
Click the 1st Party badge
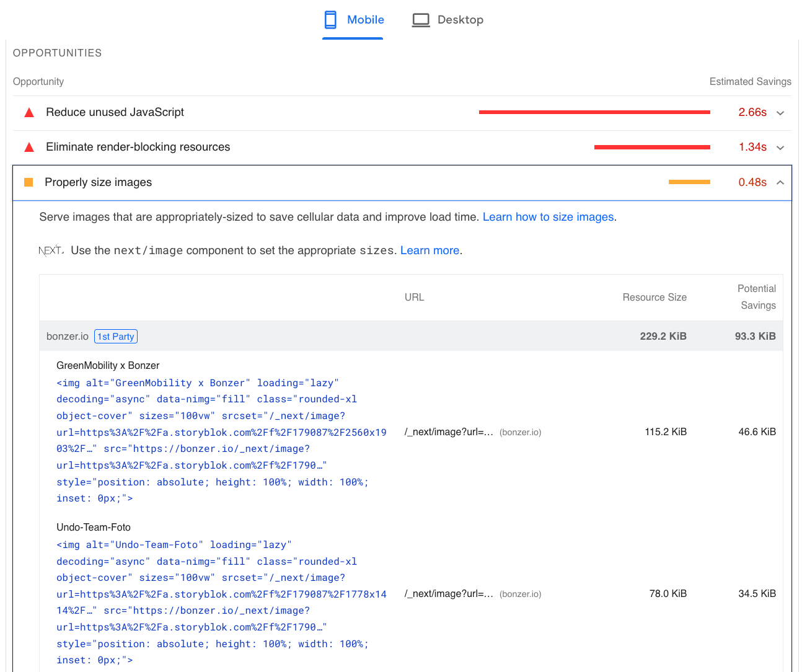pyautogui.click(x=116, y=336)
